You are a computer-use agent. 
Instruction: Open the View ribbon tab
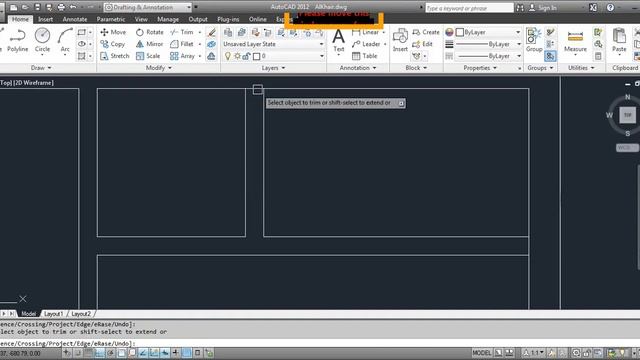click(141, 19)
